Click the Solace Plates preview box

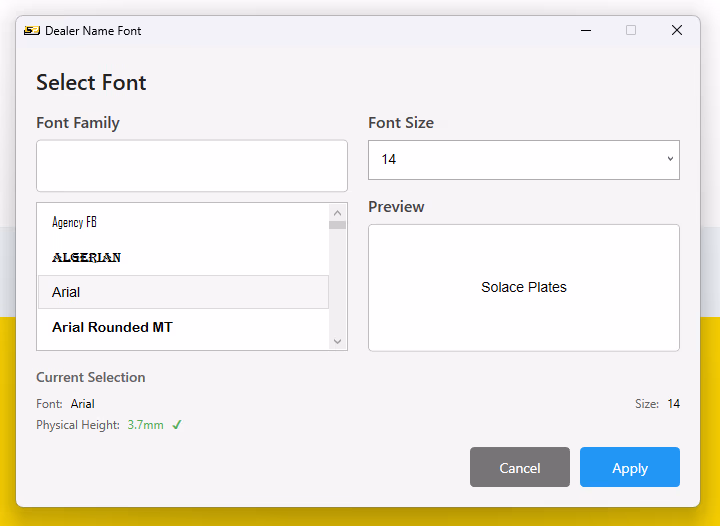pos(524,288)
